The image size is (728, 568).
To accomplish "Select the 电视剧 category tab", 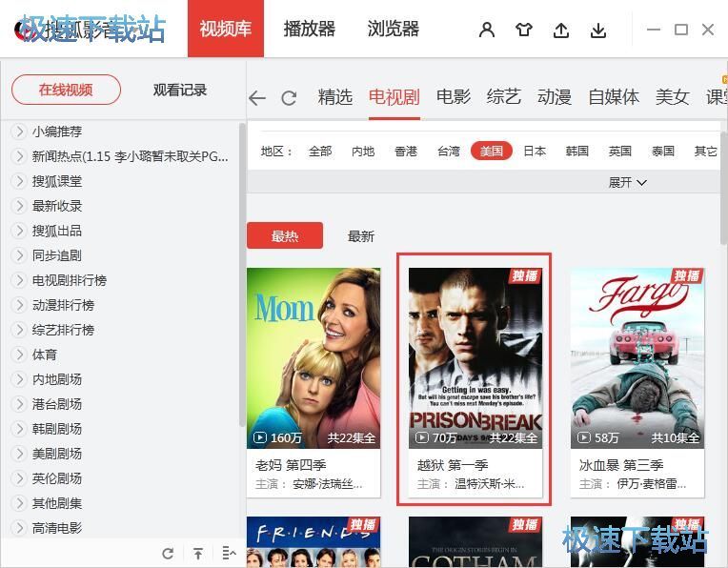I will pos(394,97).
